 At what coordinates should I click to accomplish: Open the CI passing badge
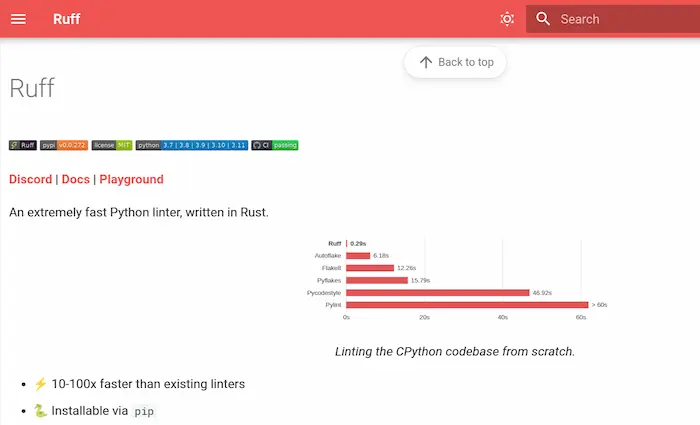[275, 145]
